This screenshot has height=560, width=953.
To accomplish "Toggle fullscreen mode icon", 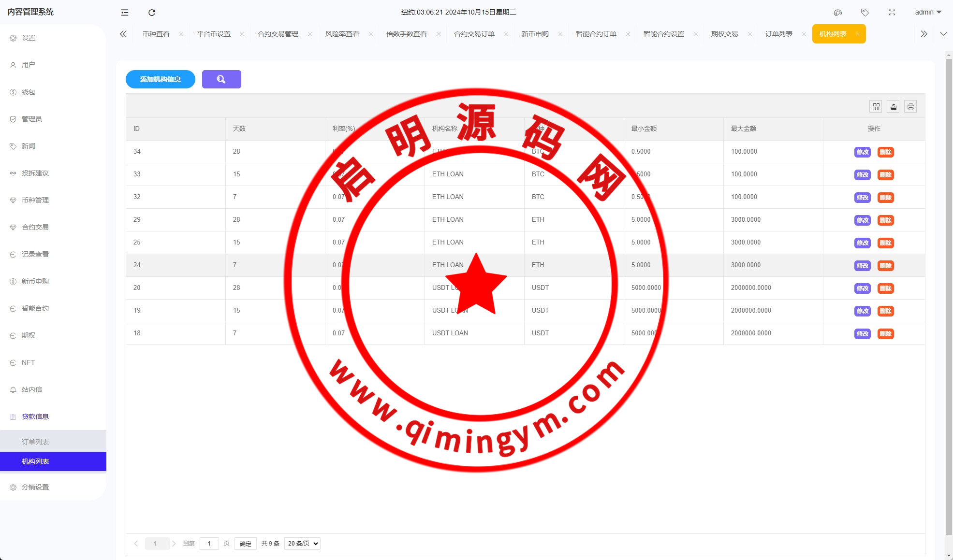I will coord(892,13).
